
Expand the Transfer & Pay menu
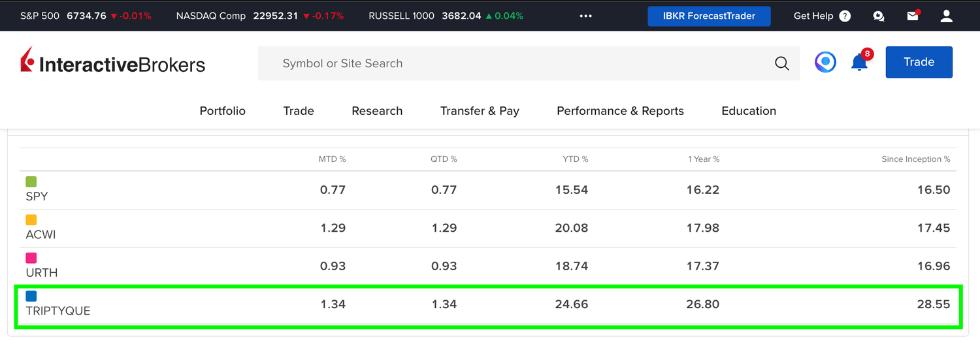pyautogui.click(x=480, y=111)
